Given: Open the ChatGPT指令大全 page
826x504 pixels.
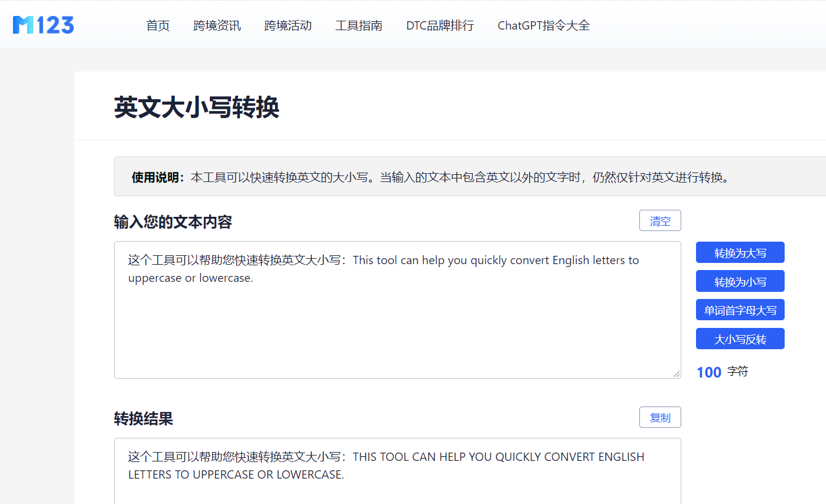Looking at the screenshot, I should pos(543,25).
